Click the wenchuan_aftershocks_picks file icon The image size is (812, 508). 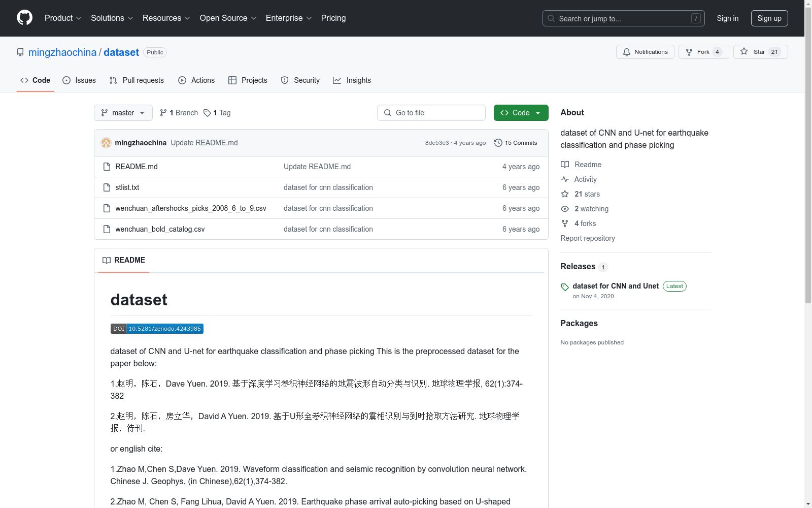tap(107, 208)
